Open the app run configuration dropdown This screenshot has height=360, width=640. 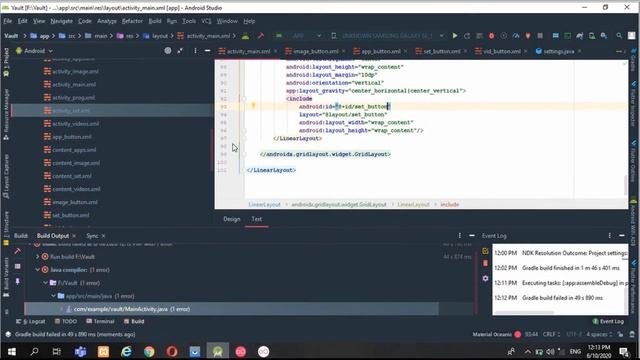tap(299, 36)
